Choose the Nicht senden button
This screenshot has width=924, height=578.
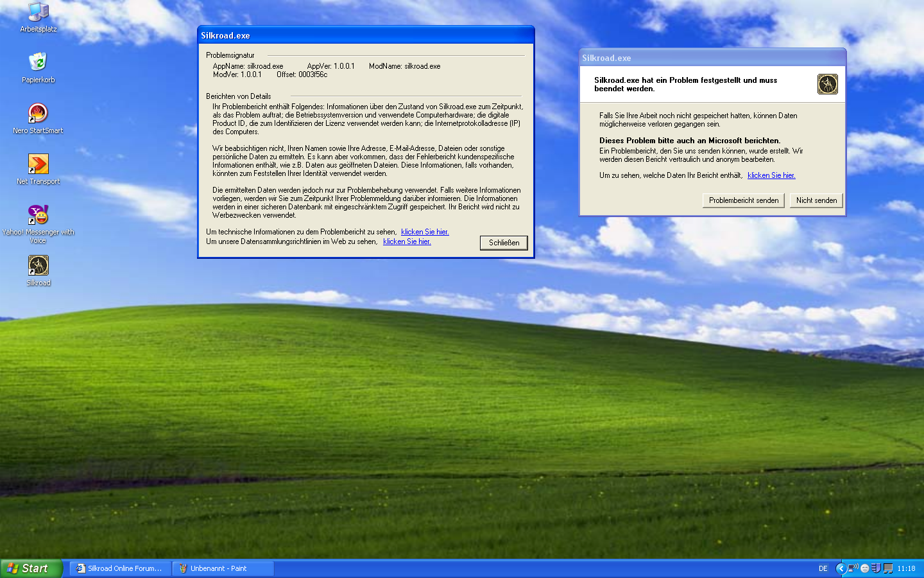[x=816, y=200]
